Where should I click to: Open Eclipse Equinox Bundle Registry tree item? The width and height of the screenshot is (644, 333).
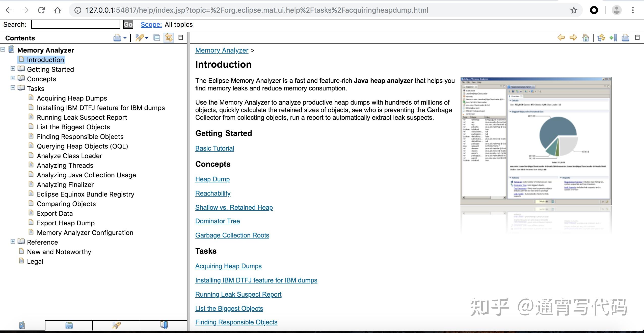(86, 194)
